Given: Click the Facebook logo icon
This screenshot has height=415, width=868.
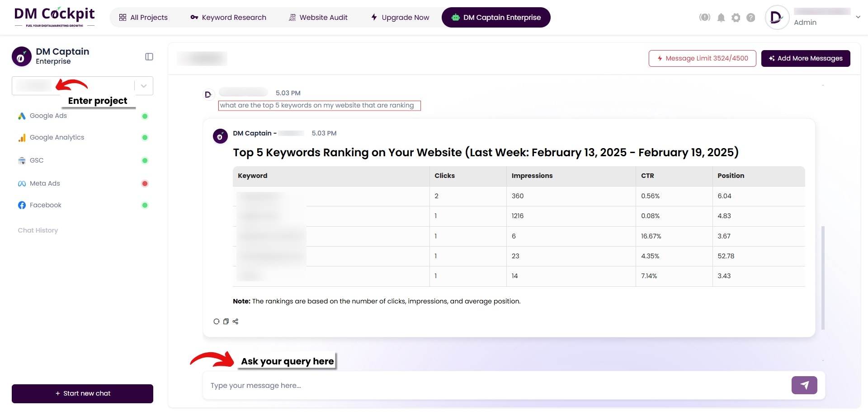Looking at the screenshot, I should click(22, 205).
